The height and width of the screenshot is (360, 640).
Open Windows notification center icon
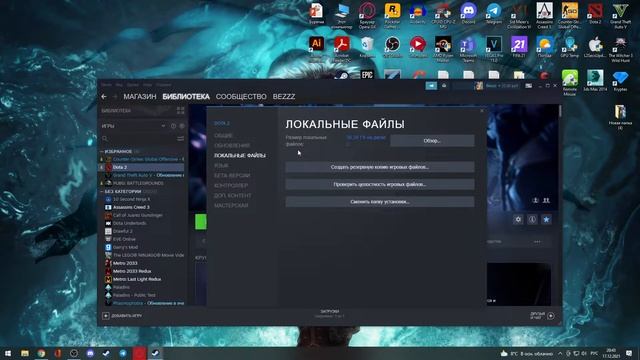[x=629, y=353]
